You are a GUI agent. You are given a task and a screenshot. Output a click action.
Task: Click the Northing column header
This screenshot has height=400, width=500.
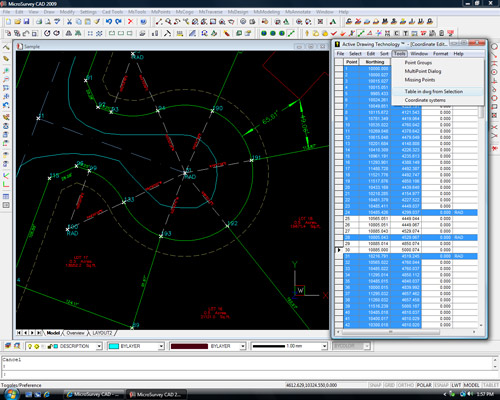pyautogui.click(x=375, y=62)
